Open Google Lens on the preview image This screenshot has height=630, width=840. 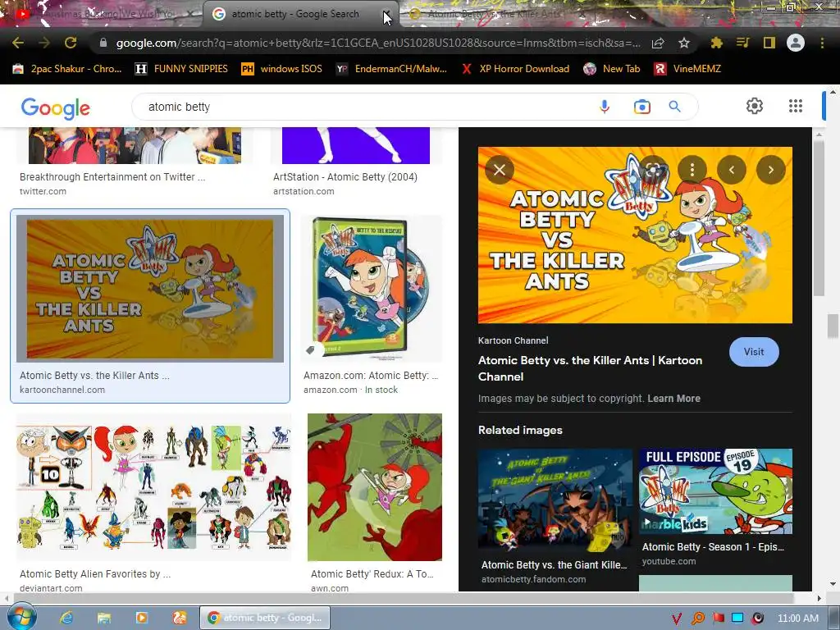click(x=652, y=170)
